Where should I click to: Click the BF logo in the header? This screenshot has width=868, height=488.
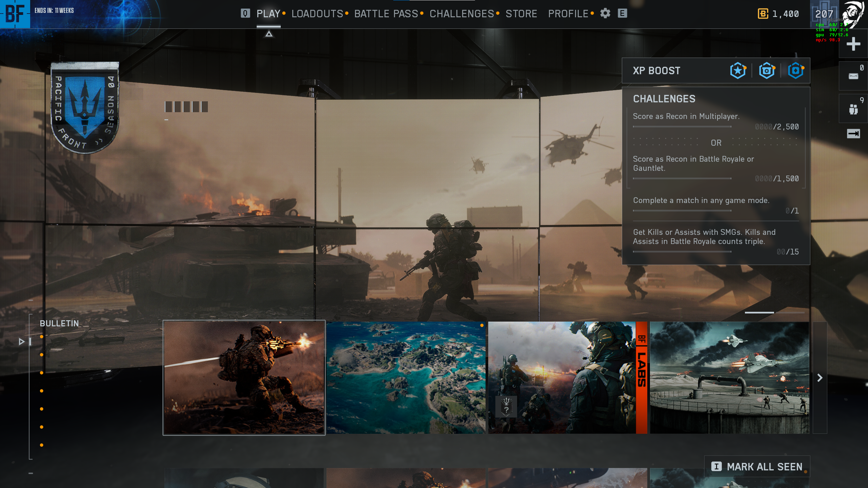click(15, 14)
